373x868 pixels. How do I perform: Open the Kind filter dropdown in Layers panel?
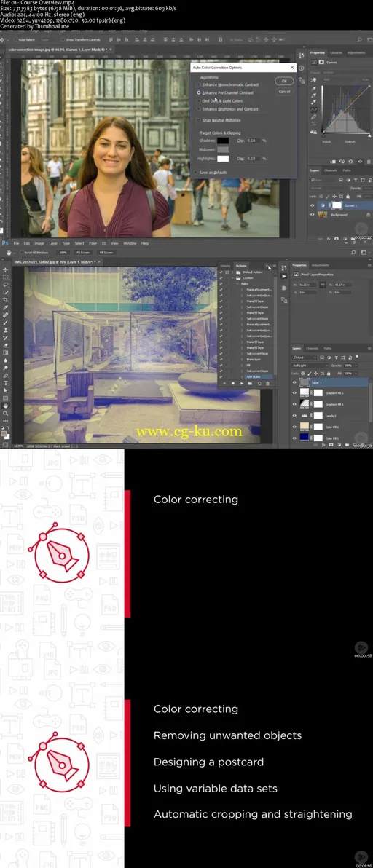tap(305, 358)
